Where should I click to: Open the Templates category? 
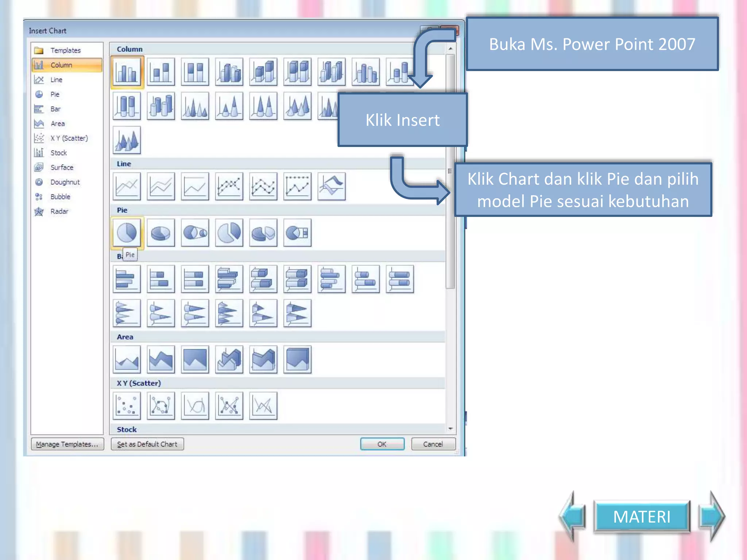click(67, 50)
